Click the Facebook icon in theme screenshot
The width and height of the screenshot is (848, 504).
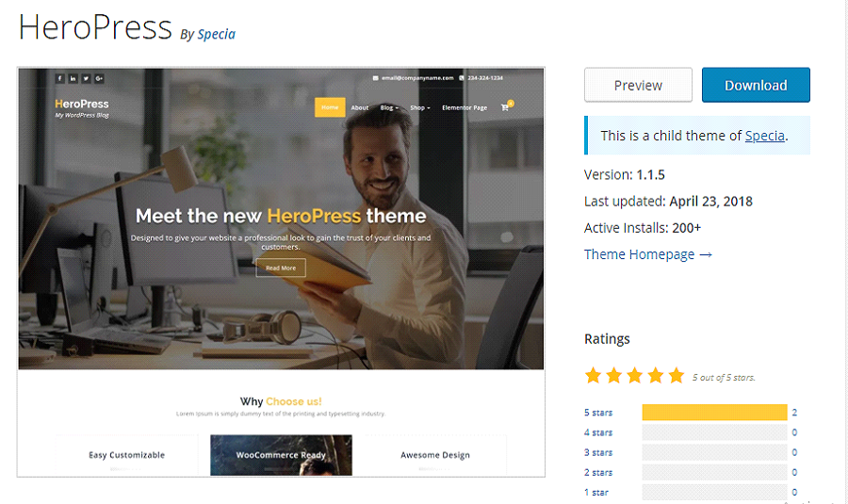(x=60, y=78)
